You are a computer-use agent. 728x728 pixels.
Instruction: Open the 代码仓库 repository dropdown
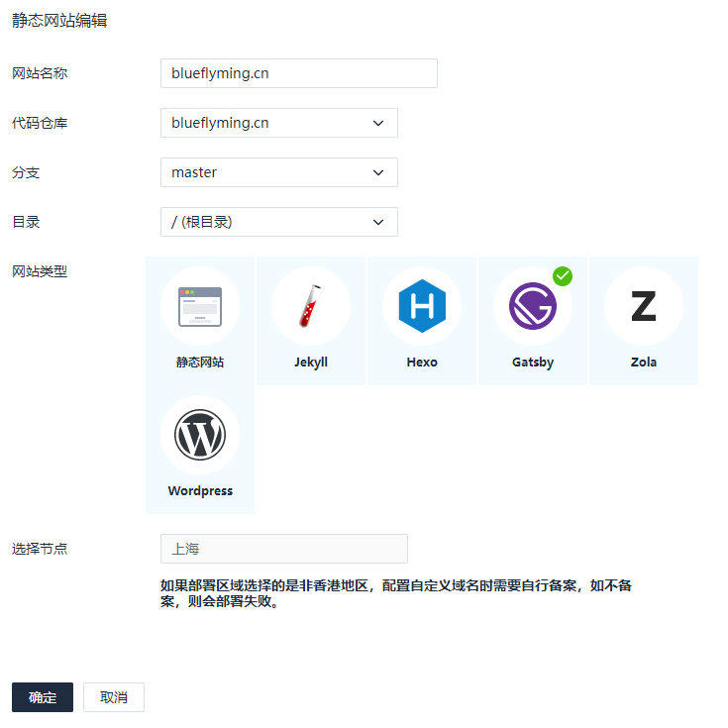(x=279, y=123)
